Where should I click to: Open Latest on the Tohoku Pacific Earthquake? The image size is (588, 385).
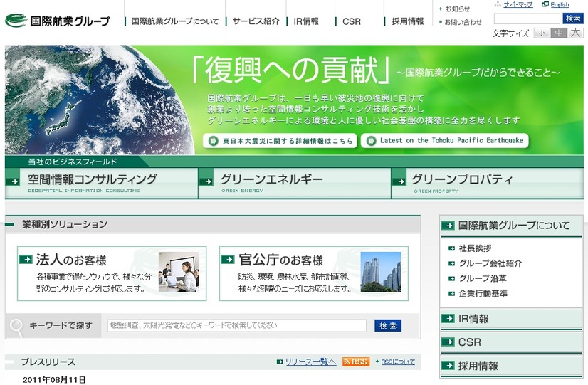pos(445,141)
